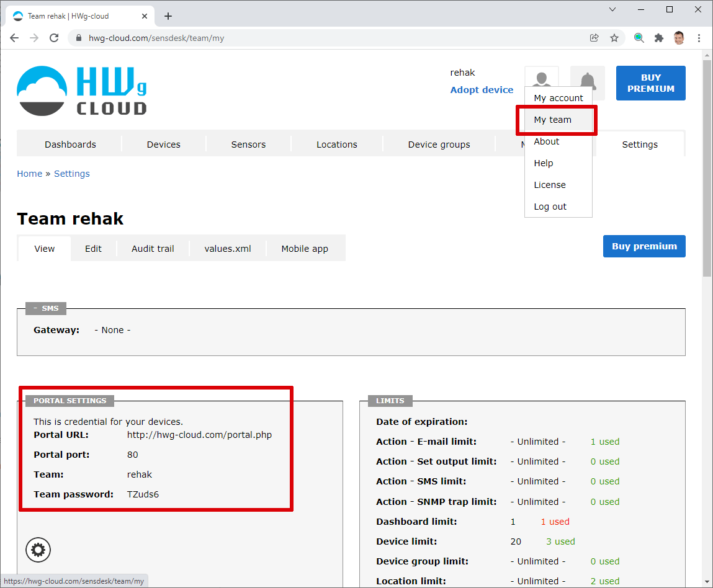
Task: Click the page vertical scrollbar thumb
Action: pyautogui.click(x=707, y=168)
